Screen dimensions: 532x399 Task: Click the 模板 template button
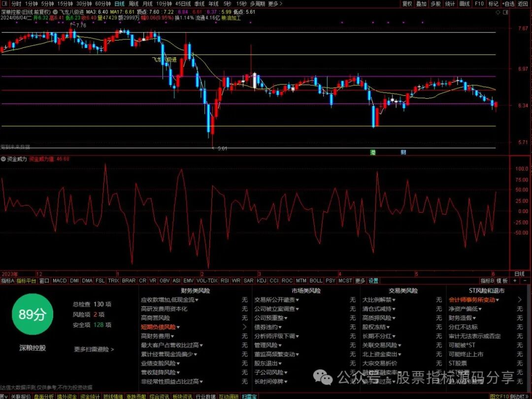pyautogui.click(x=502, y=281)
